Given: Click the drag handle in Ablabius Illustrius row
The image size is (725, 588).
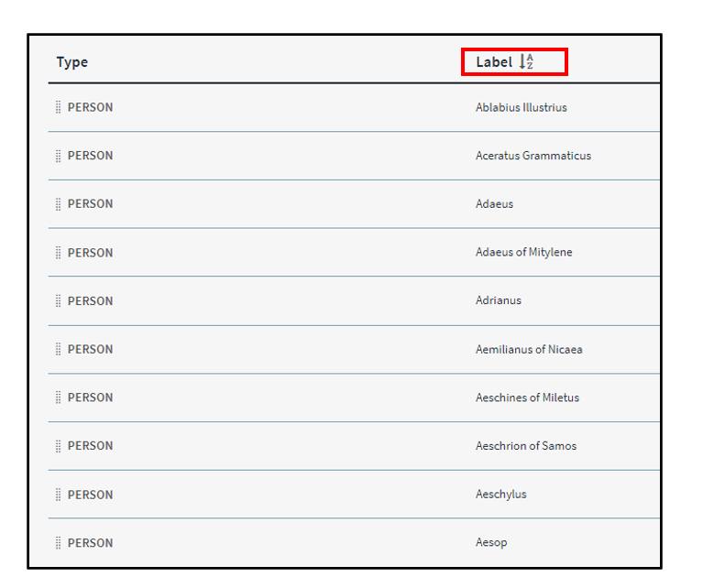Looking at the screenshot, I should 58,107.
